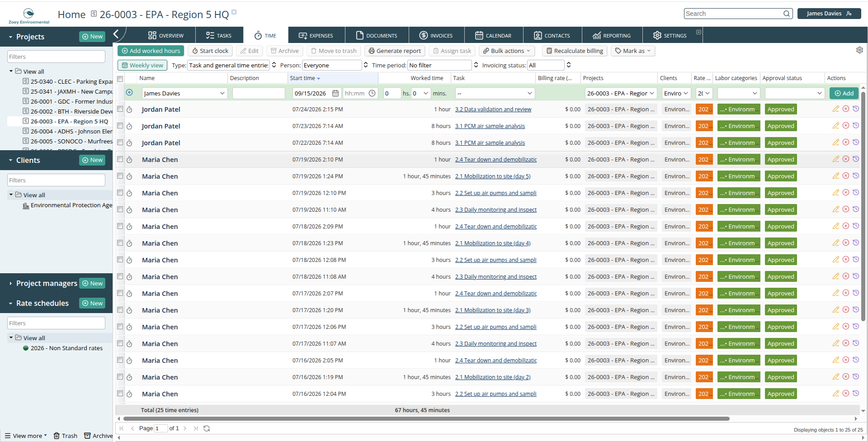Open the James Davies name dropdown in entry row
This screenshot has width=868, height=442.
coord(184,93)
